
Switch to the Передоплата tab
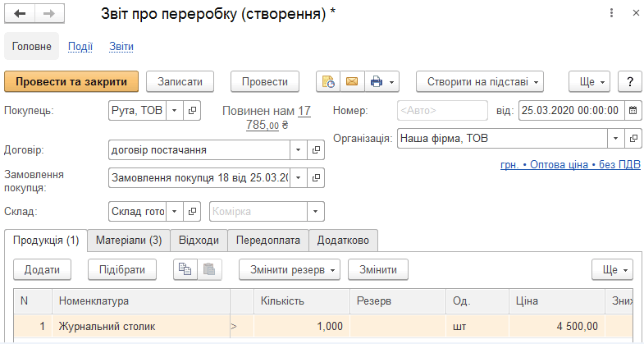coord(268,241)
